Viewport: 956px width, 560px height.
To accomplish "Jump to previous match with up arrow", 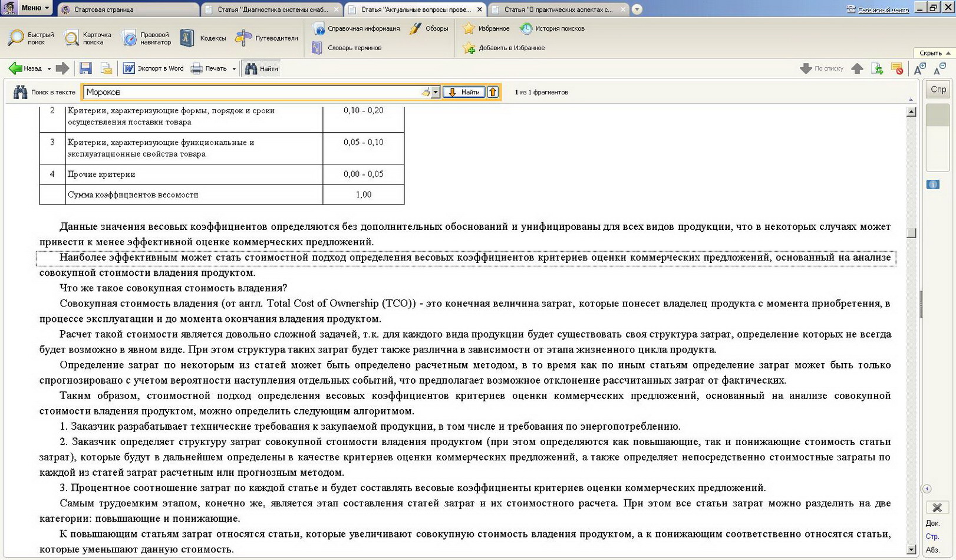I will click(x=493, y=92).
